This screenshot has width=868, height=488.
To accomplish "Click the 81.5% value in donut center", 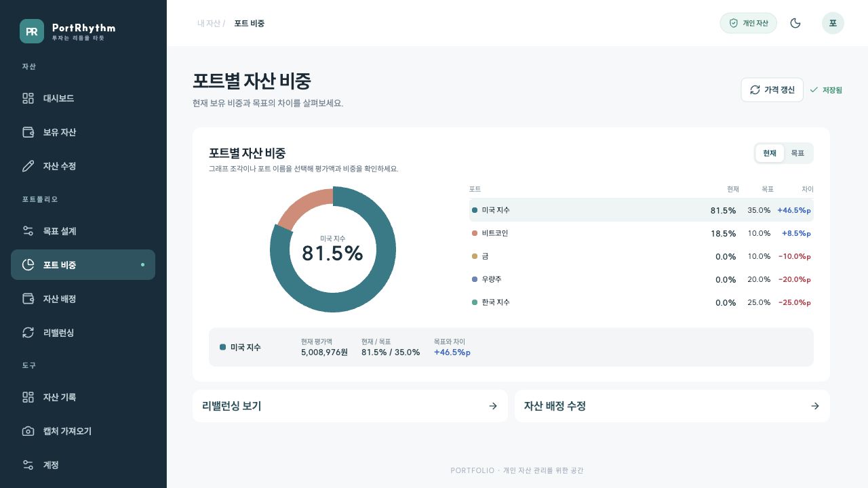I will (332, 253).
